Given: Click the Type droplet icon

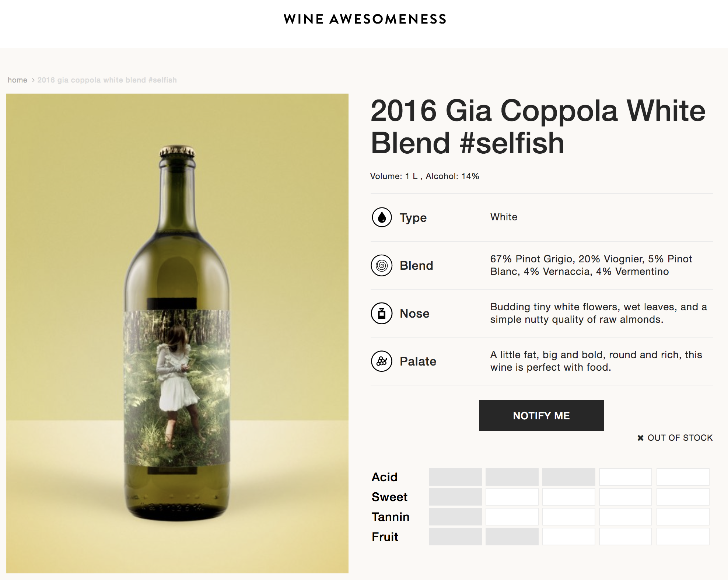Looking at the screenshot, I should 382,217.
